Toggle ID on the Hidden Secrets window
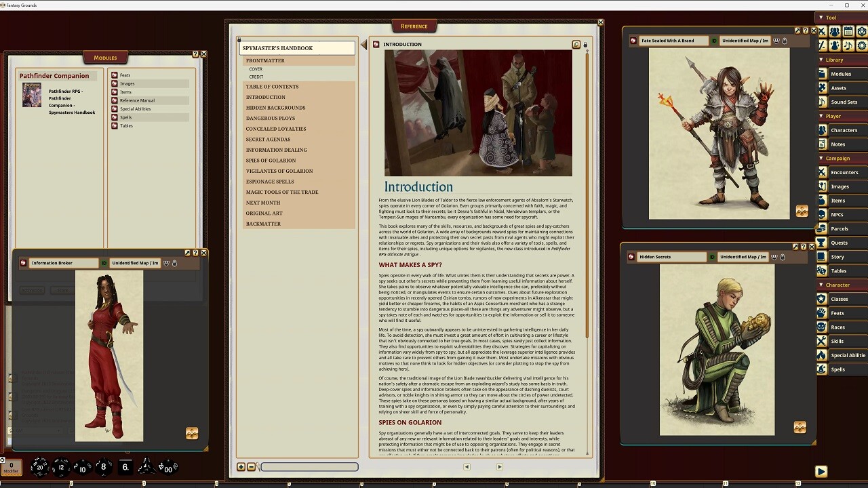This screenshot has width=868, height=488. (713, 257)
